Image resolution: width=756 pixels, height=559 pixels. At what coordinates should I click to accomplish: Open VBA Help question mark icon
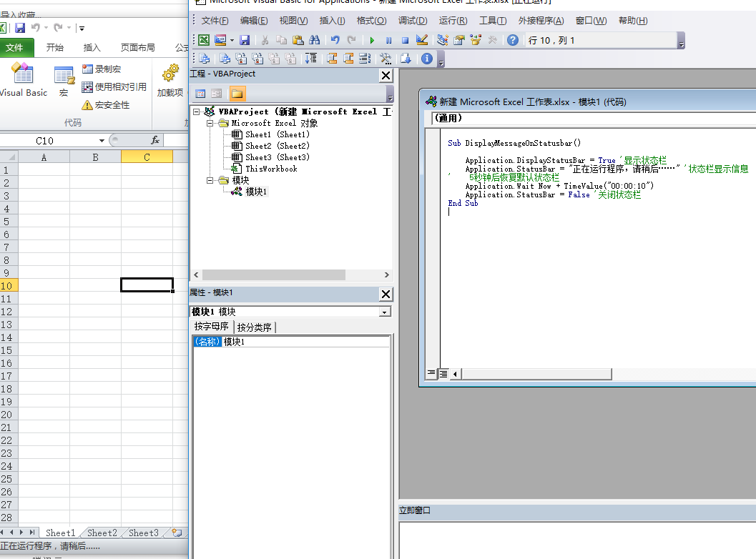click(513, 41)
